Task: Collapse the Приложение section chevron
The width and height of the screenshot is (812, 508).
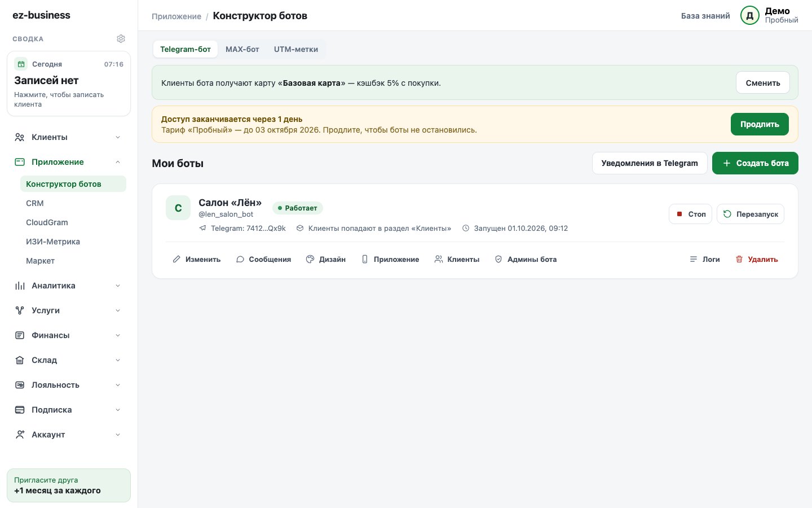Action: (x=118, y=162)
